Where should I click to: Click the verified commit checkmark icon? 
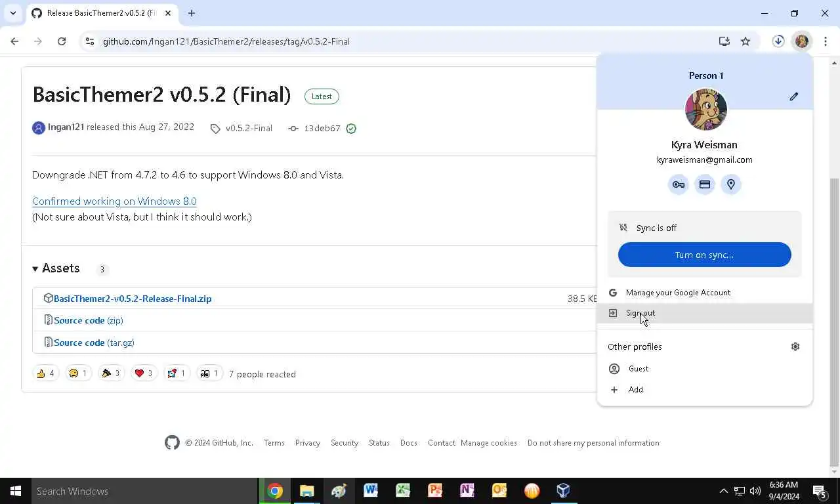[351, 129]
